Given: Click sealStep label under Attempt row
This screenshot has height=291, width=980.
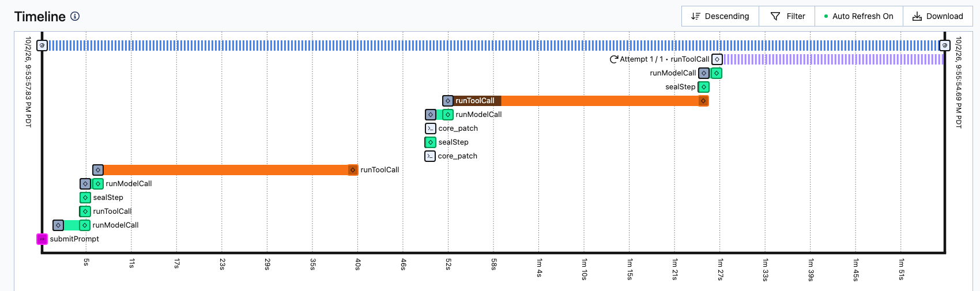Looking at the screenshot, I should point(681,87).
